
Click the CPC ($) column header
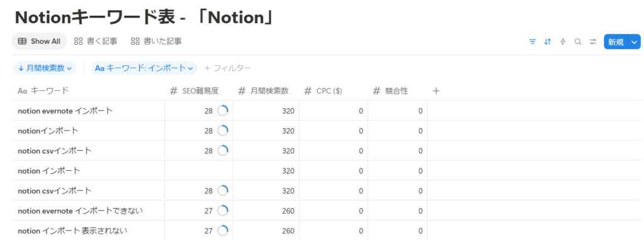(x=333, y=91)
